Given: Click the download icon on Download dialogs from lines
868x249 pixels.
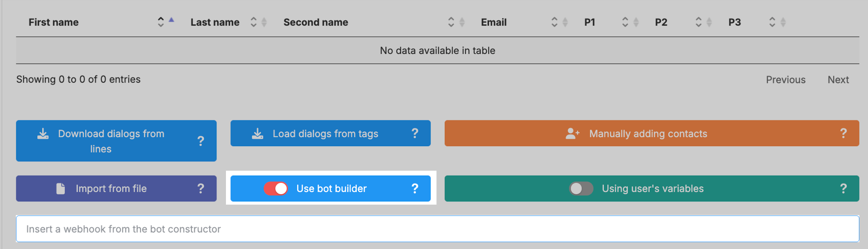Looking at the screenshot, I should [x=43, y=134].
